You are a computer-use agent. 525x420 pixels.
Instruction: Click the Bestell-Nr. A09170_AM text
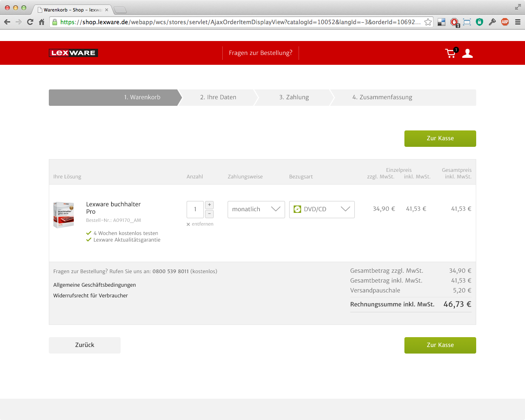(114, 220)
